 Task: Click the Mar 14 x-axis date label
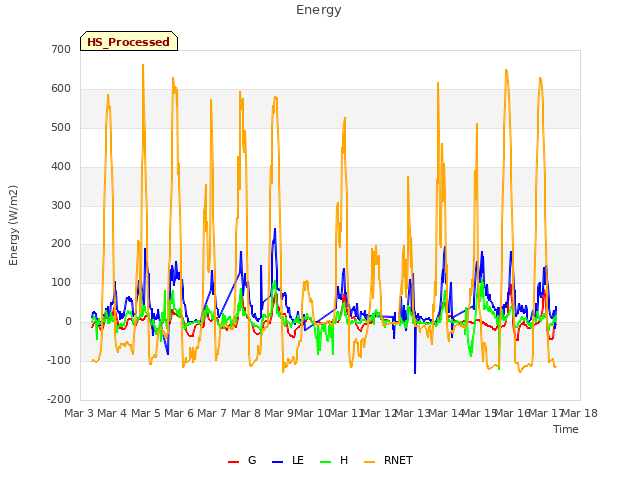coord(446,413)
